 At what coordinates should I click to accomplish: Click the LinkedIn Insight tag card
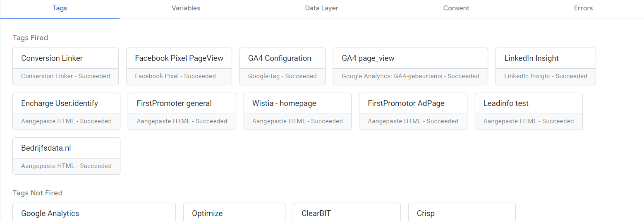tap(545, 66)
